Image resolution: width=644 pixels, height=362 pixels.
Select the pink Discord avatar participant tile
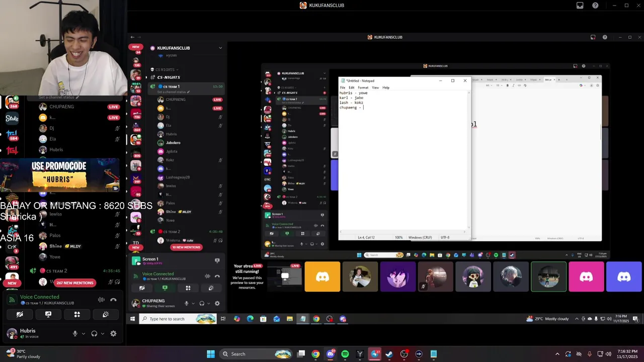pyautogui.click(x=586, y=277)
